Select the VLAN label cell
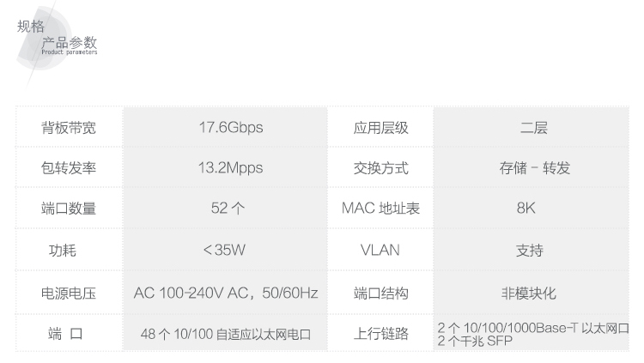Image resolution: width=644 pixels, height=363 pixels. [380, 251]
